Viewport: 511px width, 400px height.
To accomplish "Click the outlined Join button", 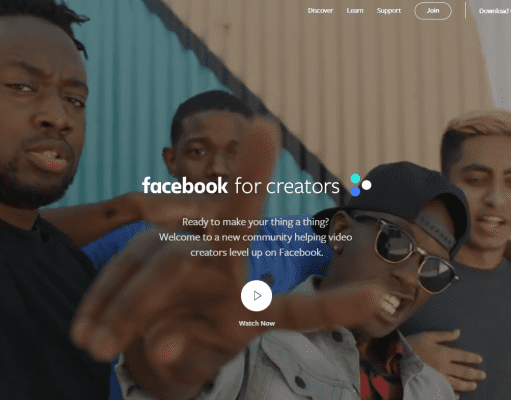I will pos(433,11).
